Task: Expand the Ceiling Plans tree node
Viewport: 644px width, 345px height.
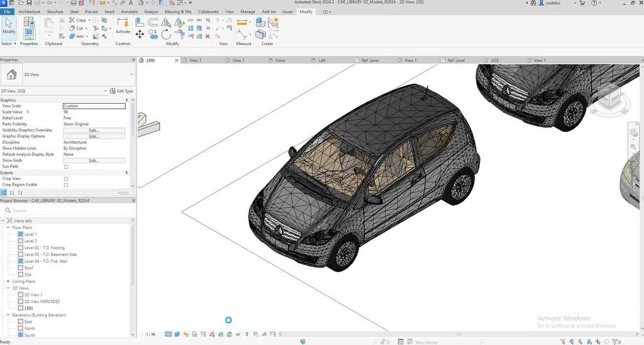Action: (x=8, y=282)
